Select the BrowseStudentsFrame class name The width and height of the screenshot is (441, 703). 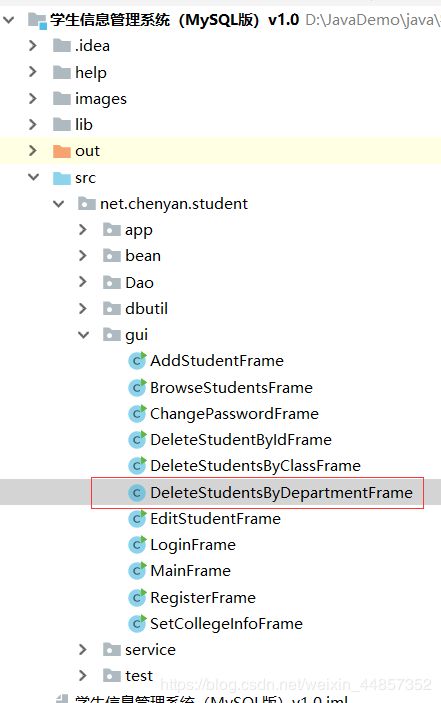[231, 387]
